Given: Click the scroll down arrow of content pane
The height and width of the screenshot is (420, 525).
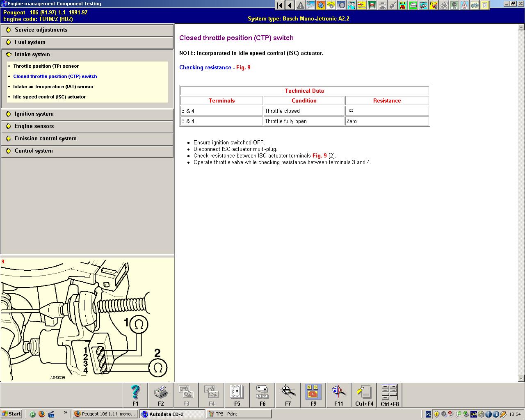Looking at the screenshot, I should pyautogui.click(x=521, y=379).
